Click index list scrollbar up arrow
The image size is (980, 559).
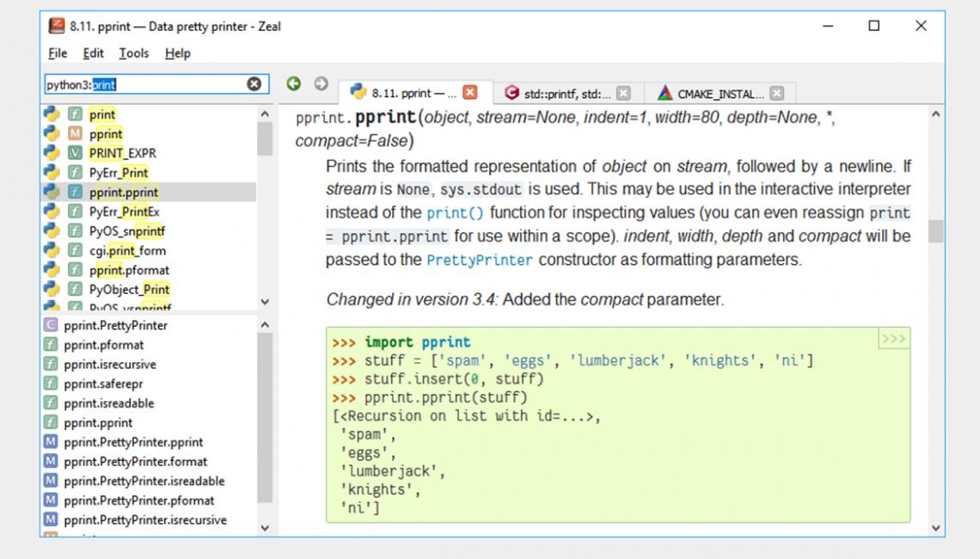(265, 325)
